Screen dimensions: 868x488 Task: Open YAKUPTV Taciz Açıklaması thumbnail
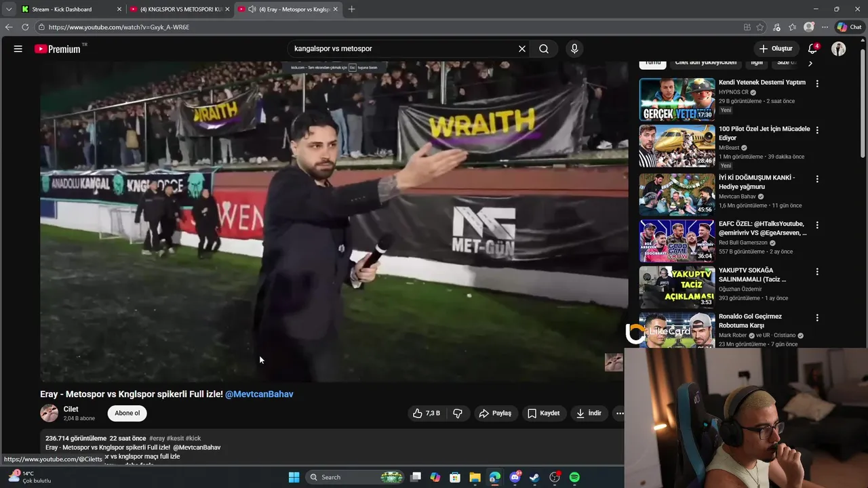677,287
